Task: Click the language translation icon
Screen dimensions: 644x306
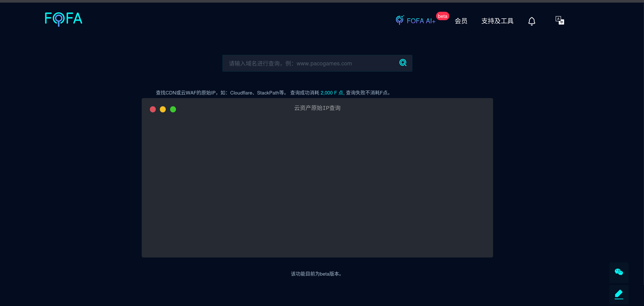Action: 560,20
